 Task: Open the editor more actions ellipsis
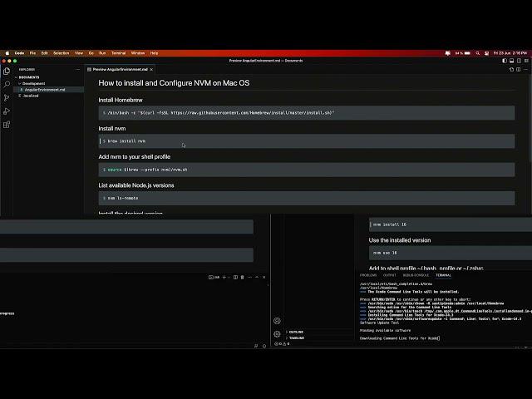tap(525, 69)
